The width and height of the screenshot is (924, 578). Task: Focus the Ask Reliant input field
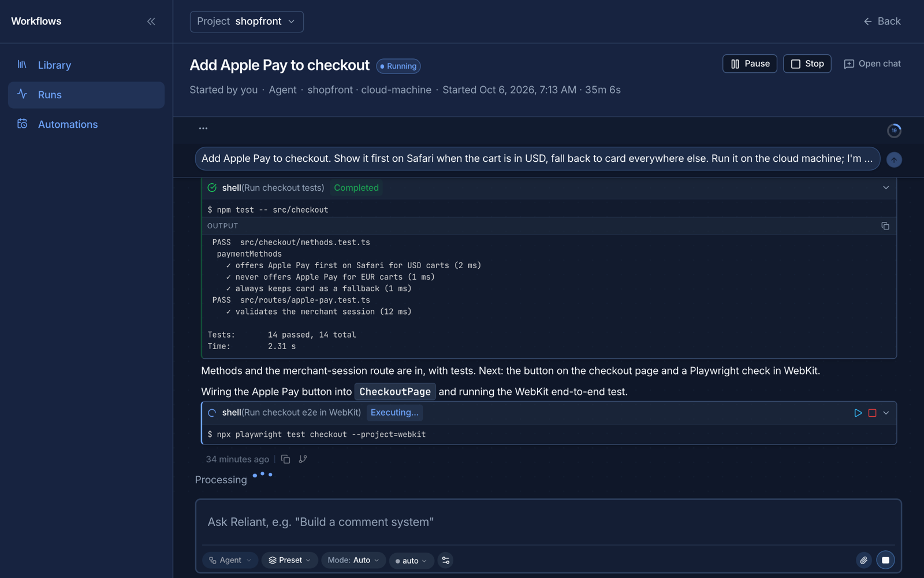pos(548,523)
